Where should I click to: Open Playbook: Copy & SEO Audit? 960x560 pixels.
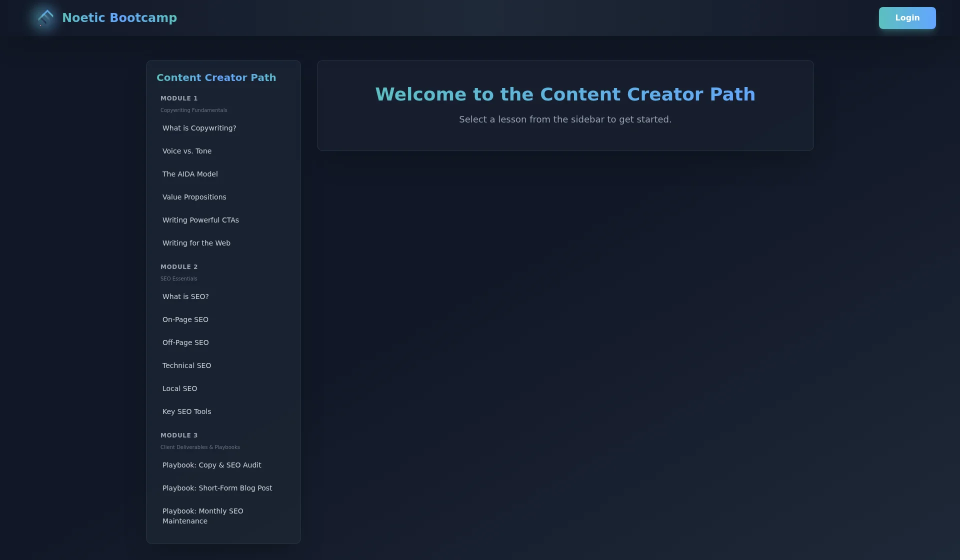click(223, 465)
